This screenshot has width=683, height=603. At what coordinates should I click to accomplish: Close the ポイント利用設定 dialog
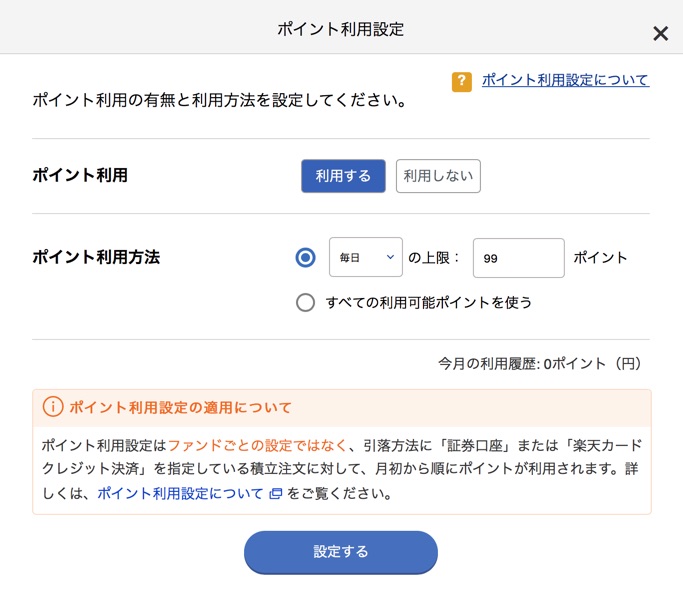(x=660, y=34)
